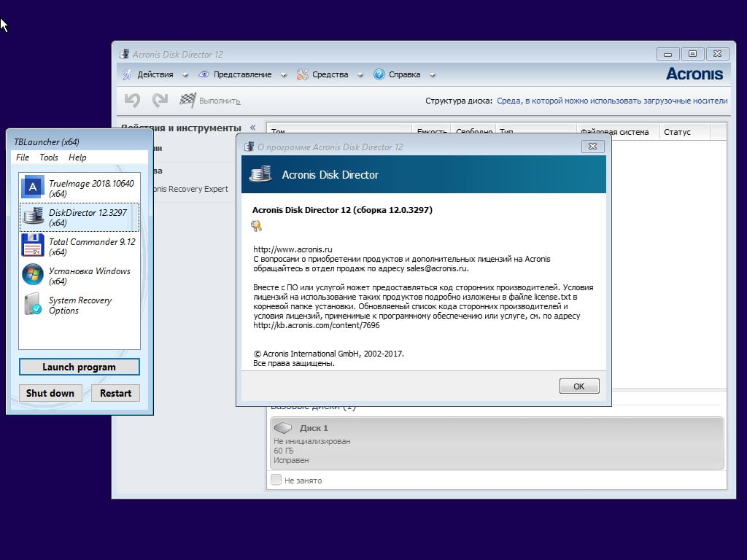Click the Диск 1 drive icon
The width and height of the screenshot is (747, 560).
[283, 428]
